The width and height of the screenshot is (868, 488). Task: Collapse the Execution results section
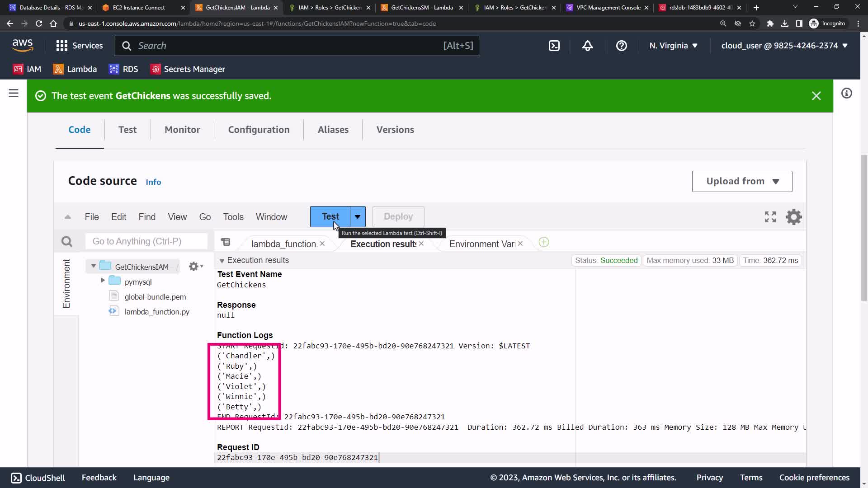pos(222,261)
